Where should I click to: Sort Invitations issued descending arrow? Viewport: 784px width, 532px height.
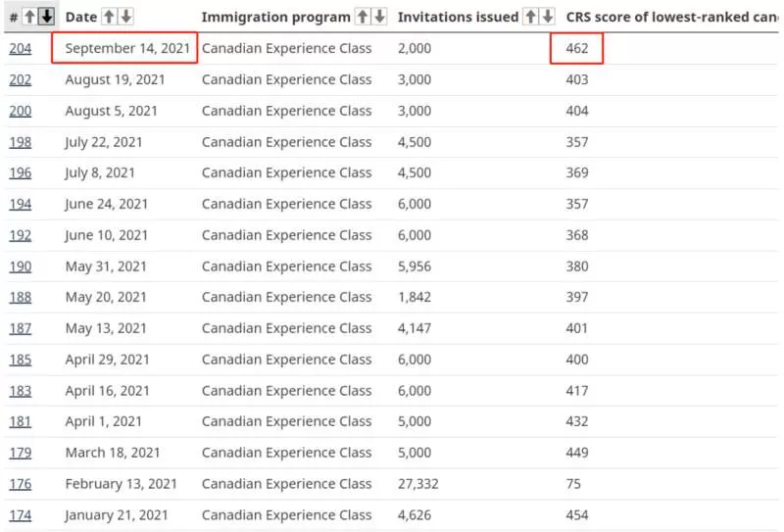click(x=548, y=17)
